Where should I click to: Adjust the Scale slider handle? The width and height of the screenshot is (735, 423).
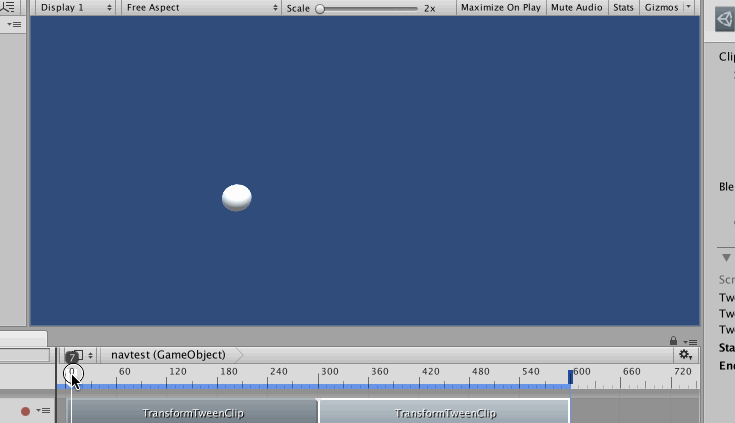click(x=320, y=9)
